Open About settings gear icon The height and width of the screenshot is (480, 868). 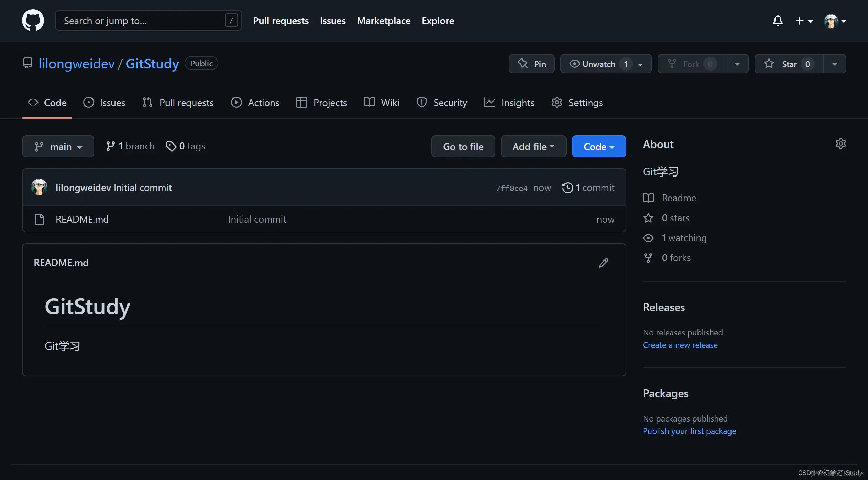(x=840, y=143)
